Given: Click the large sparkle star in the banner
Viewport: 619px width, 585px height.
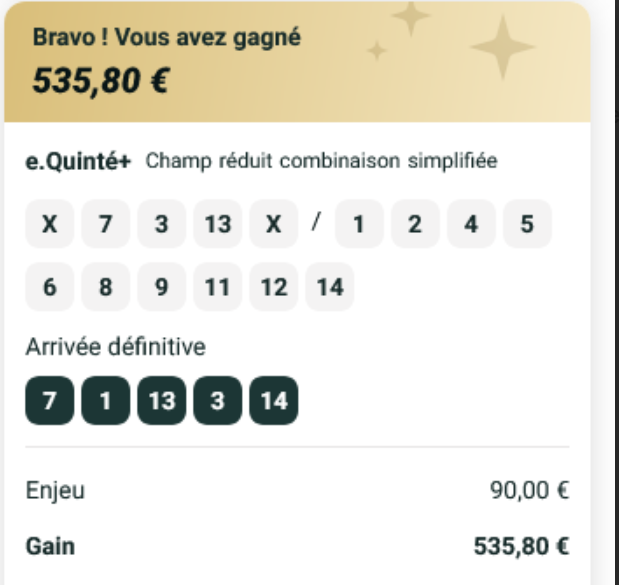Looking at the screenshot, I should click(x=503, y=46).
